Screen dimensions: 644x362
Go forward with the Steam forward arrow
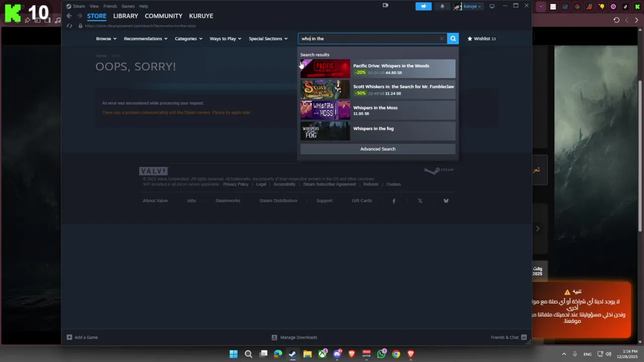79,16
